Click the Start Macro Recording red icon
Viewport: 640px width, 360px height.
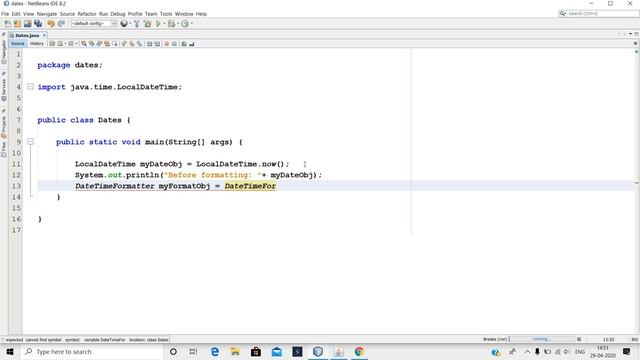click(x=167, y=44)
